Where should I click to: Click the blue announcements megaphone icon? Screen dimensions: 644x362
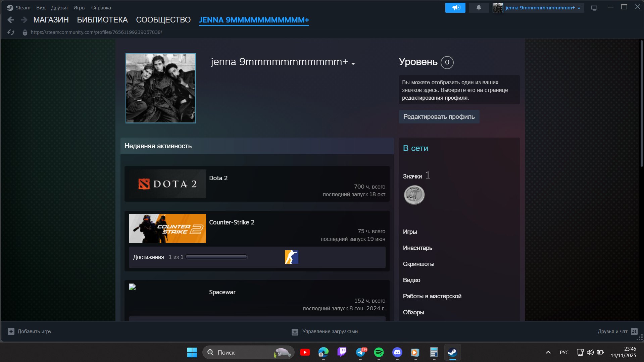455,7
